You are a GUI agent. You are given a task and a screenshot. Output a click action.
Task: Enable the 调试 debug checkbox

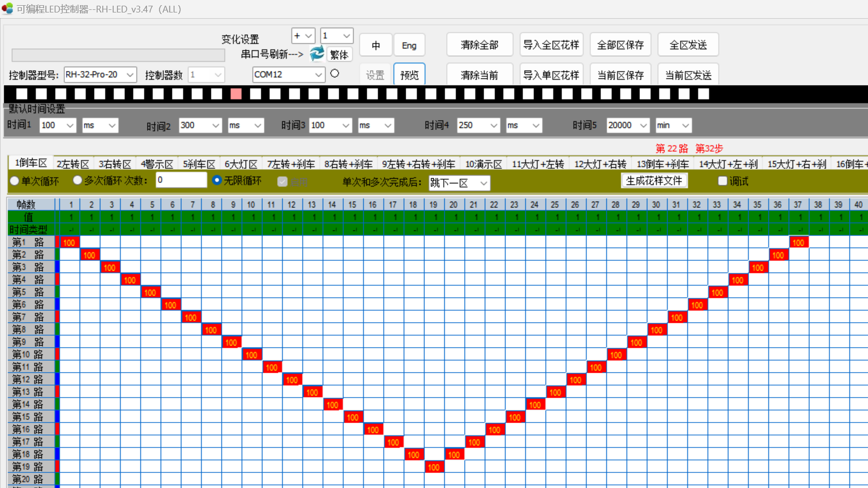click(723, 180)
